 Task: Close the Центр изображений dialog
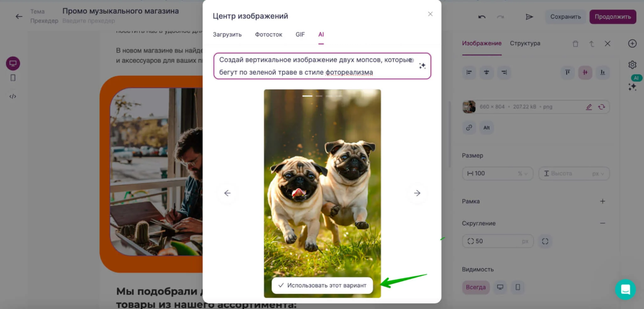430,14
